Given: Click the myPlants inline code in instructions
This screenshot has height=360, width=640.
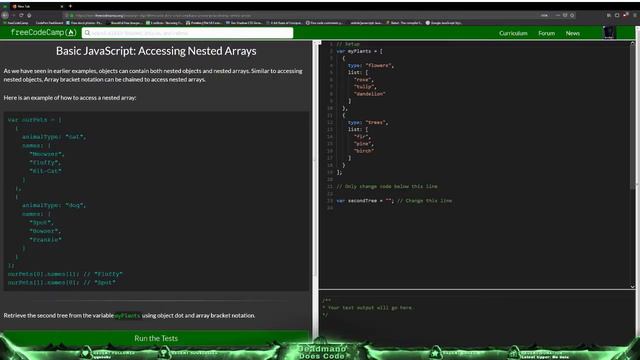Looking at the screenshot, I should [127, 316].
